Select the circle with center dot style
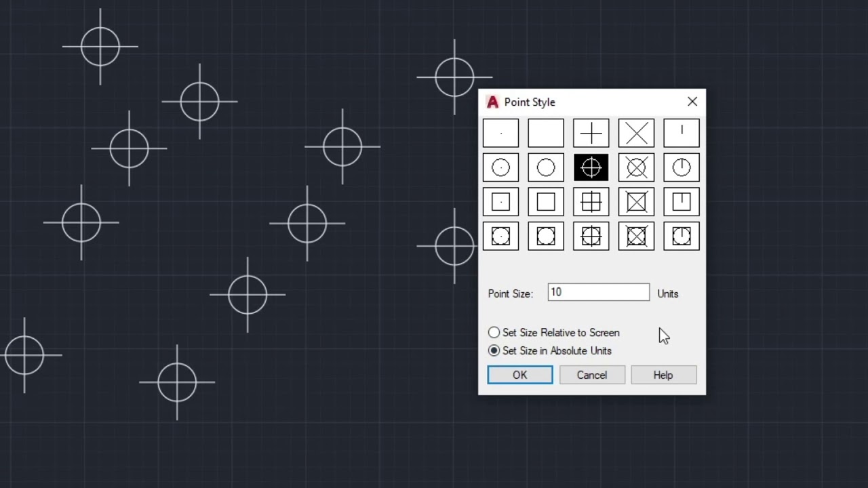868x488 pixels. pos(500,167)
